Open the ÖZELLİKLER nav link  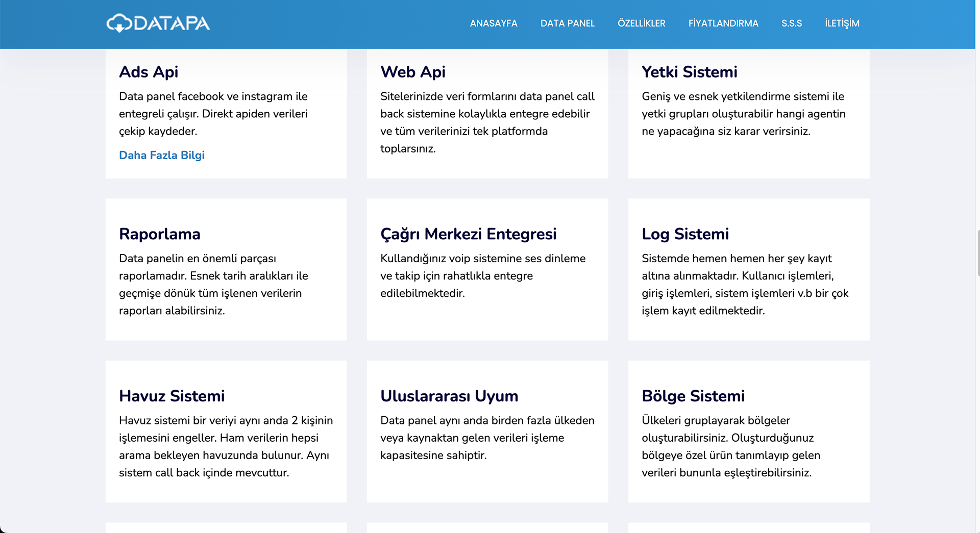(642, 23)
